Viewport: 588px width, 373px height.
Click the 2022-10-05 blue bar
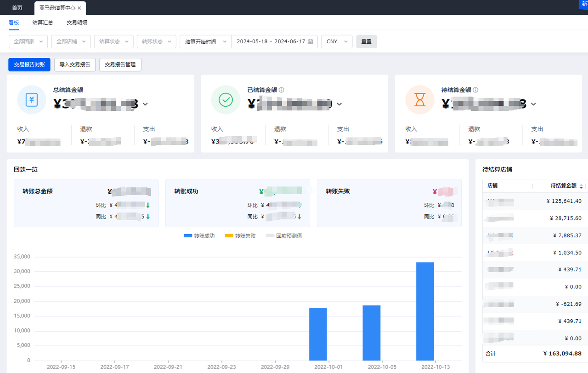click(372, 333)
